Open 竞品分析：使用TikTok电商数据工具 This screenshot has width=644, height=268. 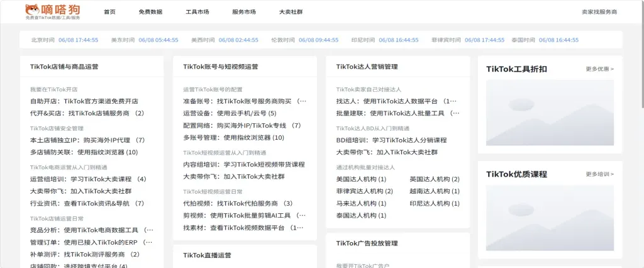coord(92,230)
